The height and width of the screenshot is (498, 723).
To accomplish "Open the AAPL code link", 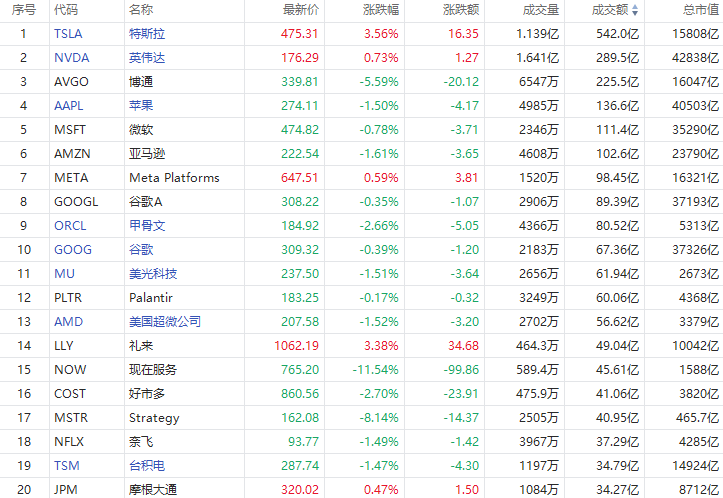I will point(70,105).
